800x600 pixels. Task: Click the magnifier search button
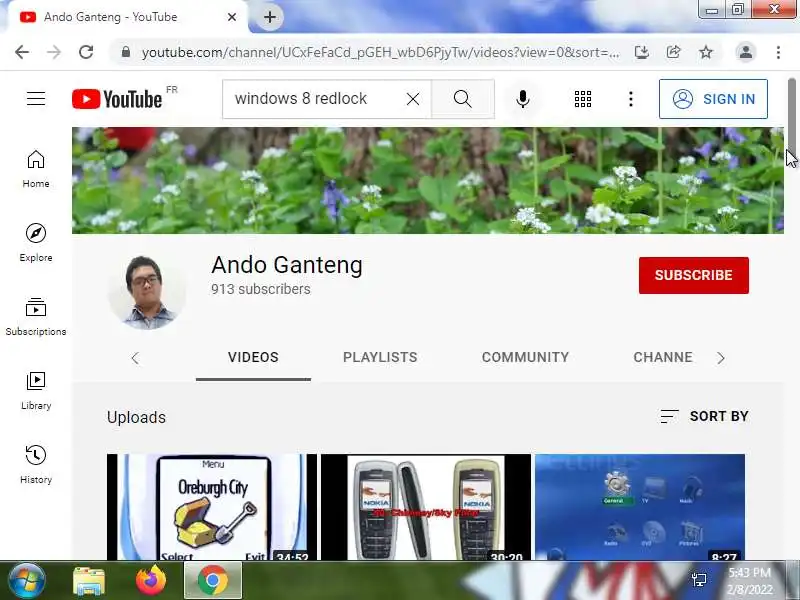(463, 98)
